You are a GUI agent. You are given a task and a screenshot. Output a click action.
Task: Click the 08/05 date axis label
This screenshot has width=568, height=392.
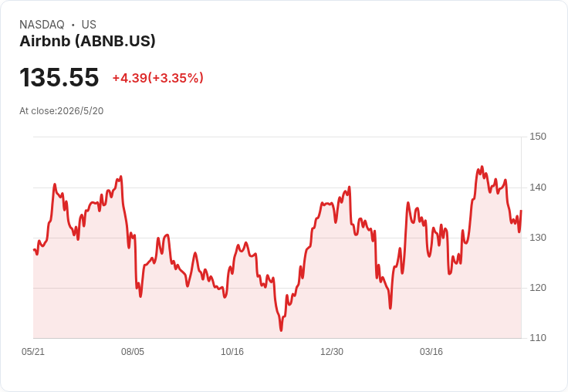(133, 351)
